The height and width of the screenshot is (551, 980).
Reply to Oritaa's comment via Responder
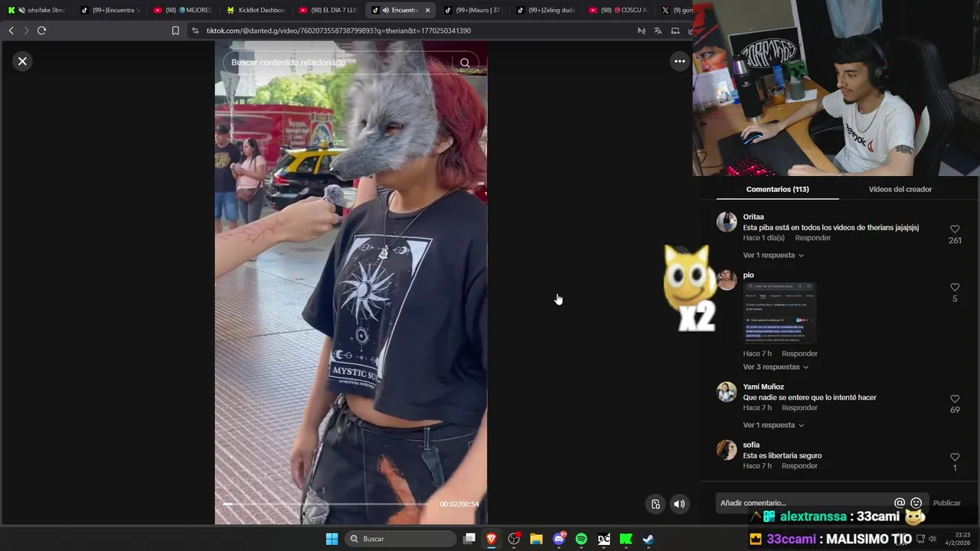coord(812,238)
